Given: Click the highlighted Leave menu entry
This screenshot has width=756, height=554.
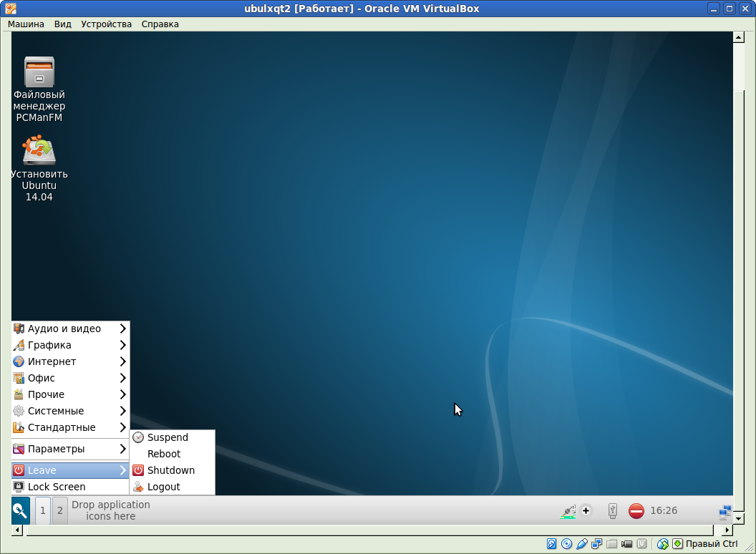Looking at the screenshot, I should 70,470.
